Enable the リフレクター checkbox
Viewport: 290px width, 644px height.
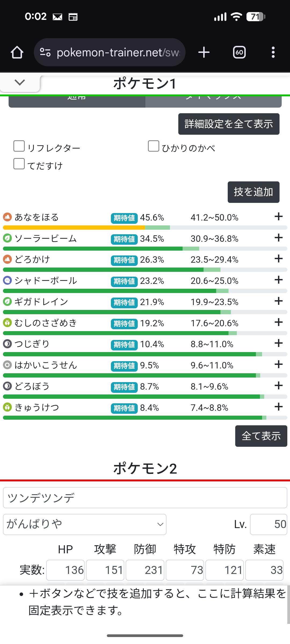pyautogui.click(x=19, y=146)
